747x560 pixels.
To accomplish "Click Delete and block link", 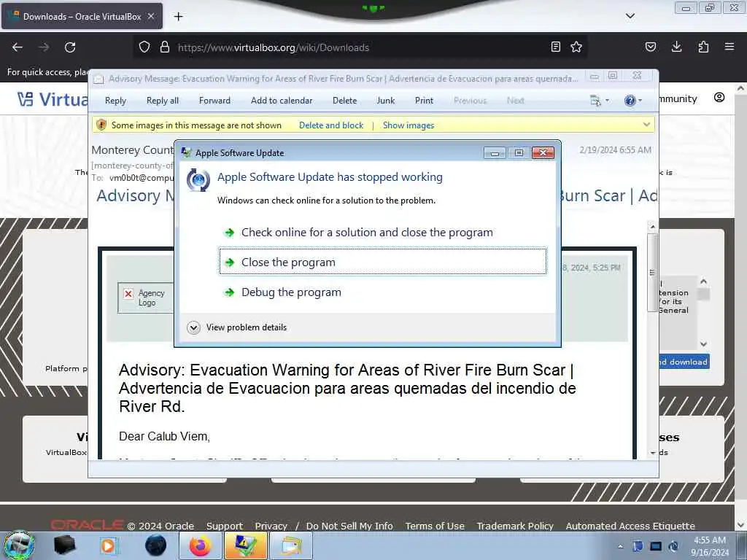I will pos(331,125).
